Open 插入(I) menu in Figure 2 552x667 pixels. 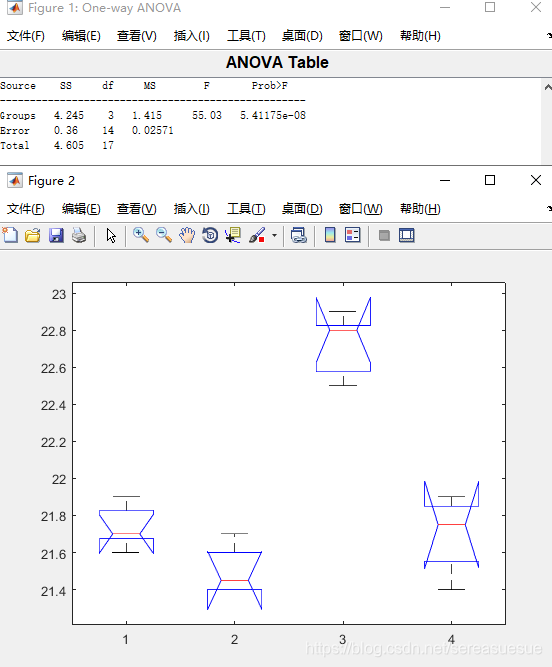191,209
